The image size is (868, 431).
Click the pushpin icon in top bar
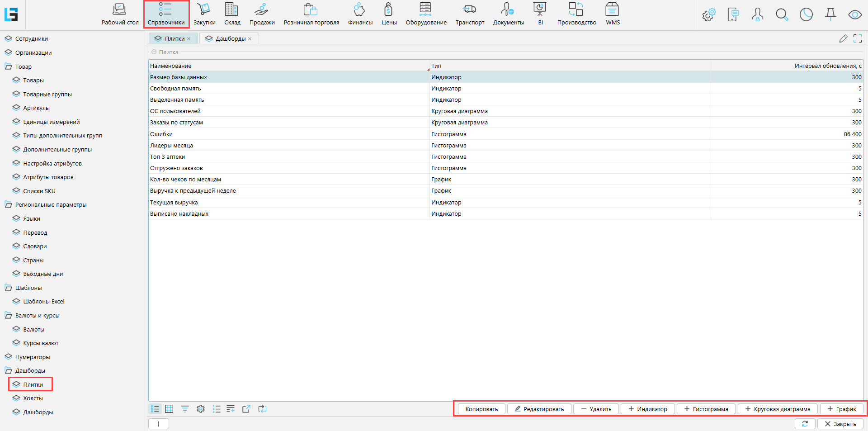[x=830, y=15]
